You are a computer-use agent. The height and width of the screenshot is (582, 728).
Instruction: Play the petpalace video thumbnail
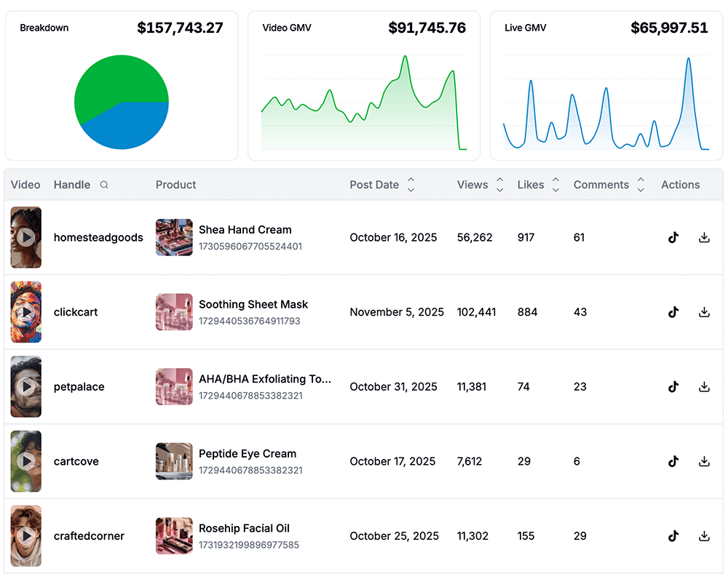pyautogui.click(x=26, y=387)
